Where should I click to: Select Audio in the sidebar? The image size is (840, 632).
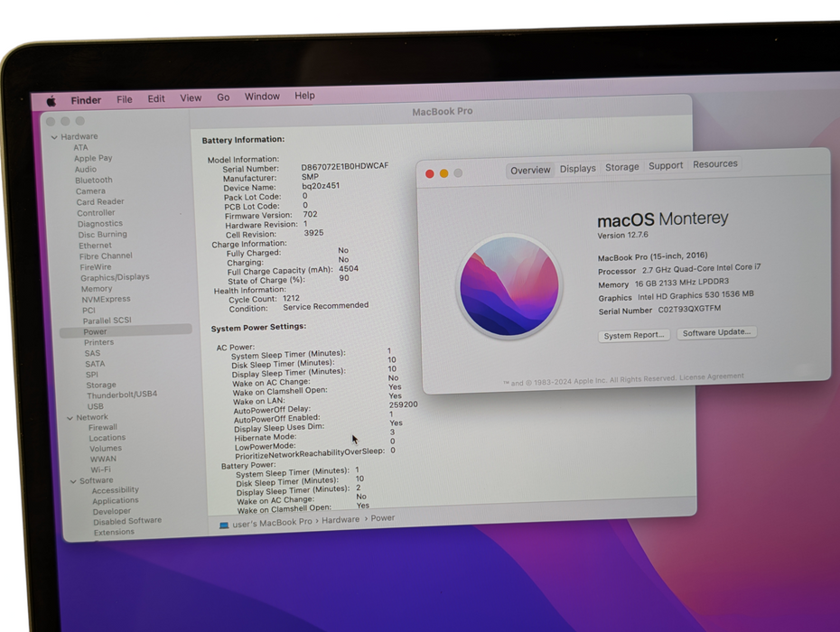[85, 169]
